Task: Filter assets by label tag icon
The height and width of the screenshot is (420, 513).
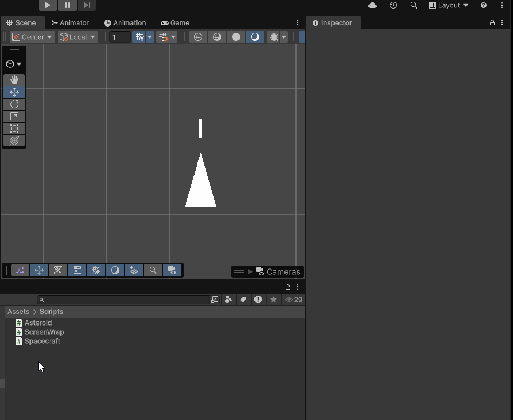Action: click(243, 300)
